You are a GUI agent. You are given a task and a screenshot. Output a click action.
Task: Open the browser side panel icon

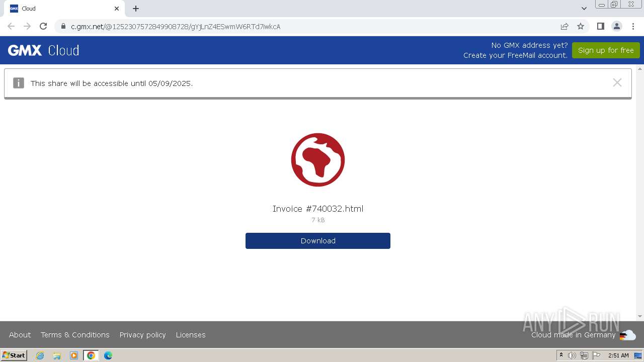pyautogui.click(x=600, y=26)
